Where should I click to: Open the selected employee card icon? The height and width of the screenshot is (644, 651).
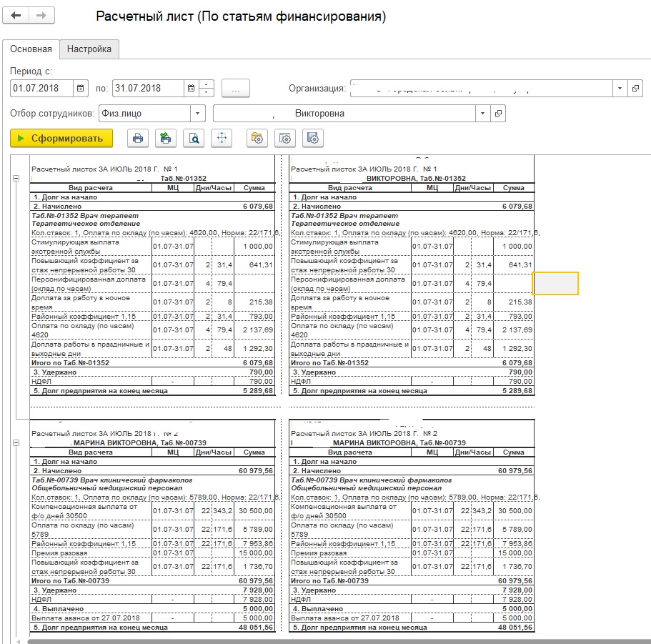click(498, 113)
